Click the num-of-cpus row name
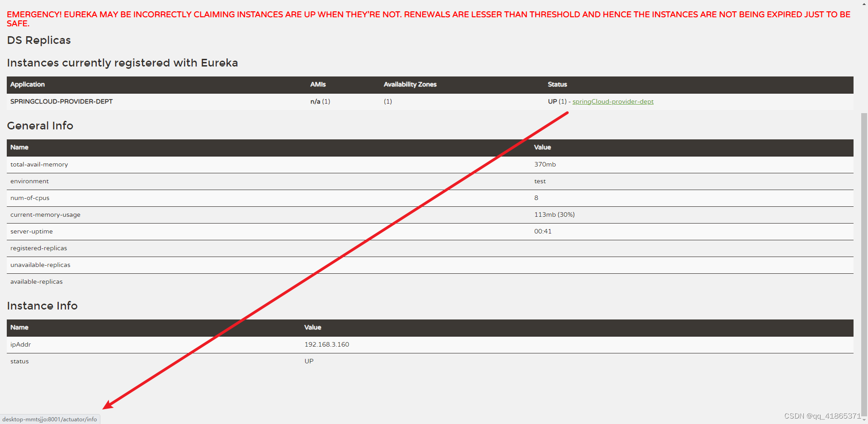 pos(30,198)
